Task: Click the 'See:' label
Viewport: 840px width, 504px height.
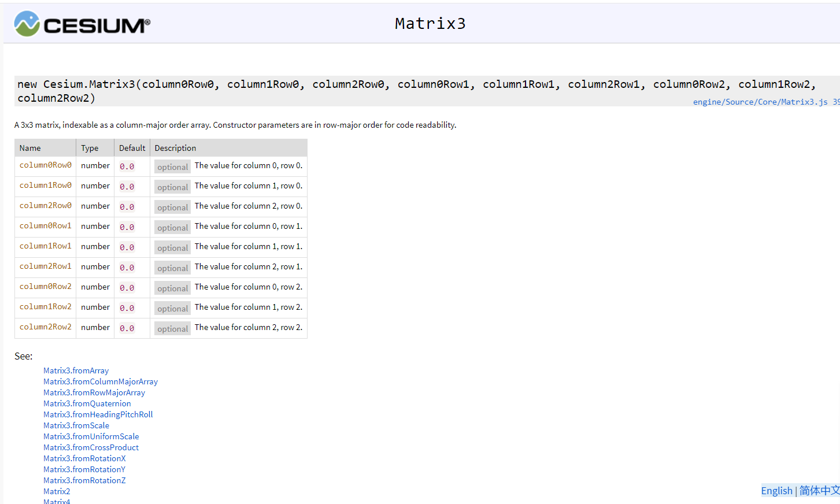Action: pyautogui.click(x=24, y=356)
